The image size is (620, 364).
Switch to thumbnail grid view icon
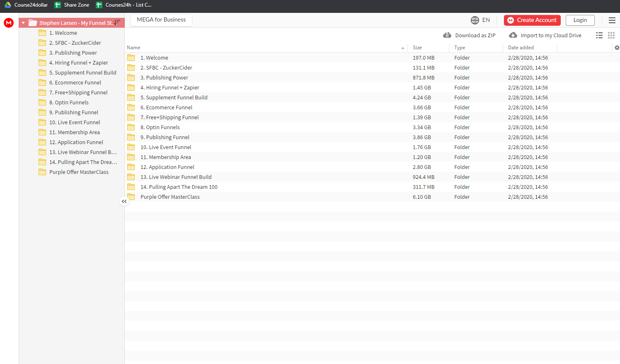coord(611,35)
